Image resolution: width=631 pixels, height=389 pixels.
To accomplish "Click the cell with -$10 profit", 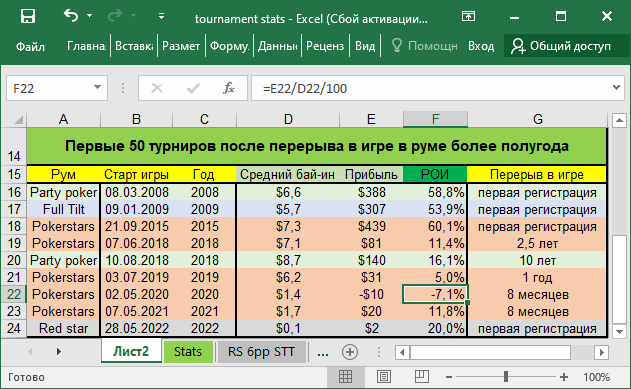I will click(x=371, y=294).
